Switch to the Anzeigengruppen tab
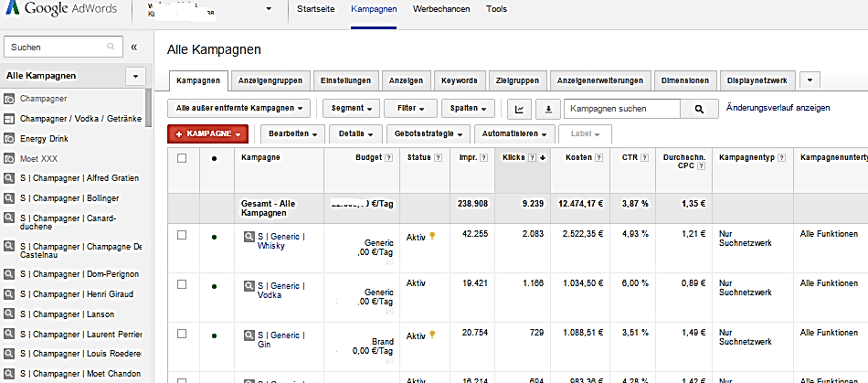 pos(270,80)
